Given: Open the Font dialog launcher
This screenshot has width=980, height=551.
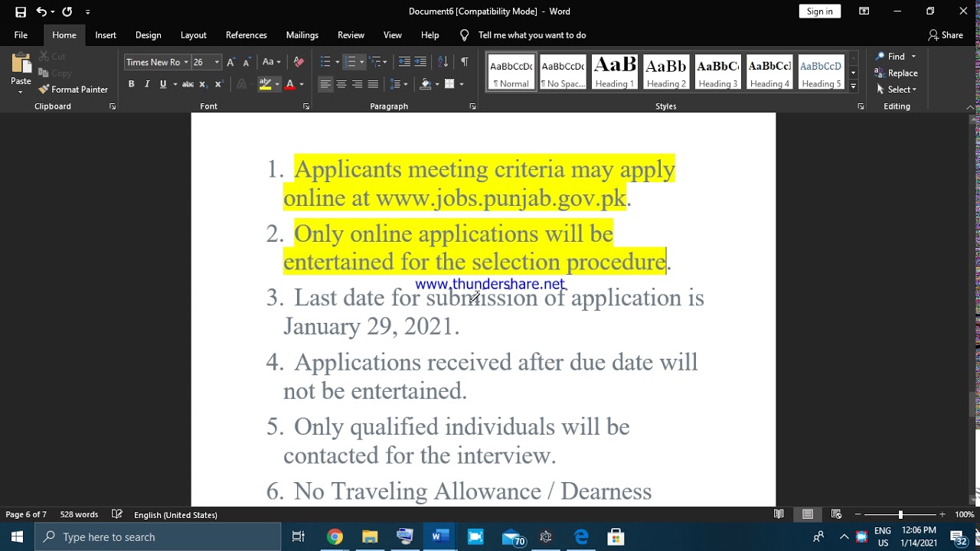Looking at the screenshot, I should [x=306, y=106].
